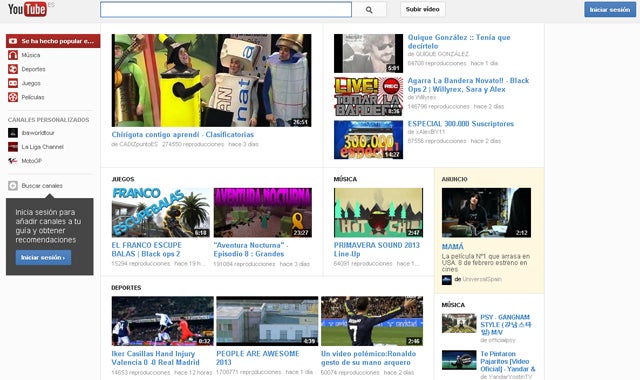This screenshot has width=640, height=380.
Task: Click the La Liga Channel avatar icon
Action: 13,147
